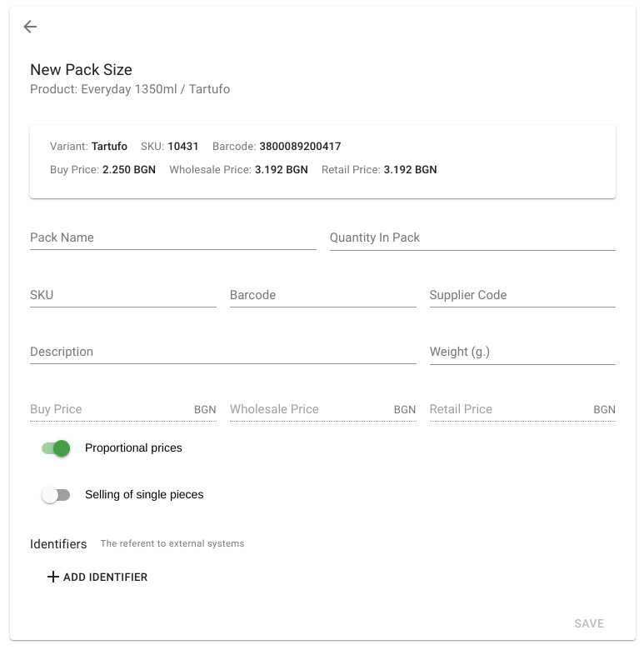Click the Proportional prices label
Image resolution: width=644 pixels, height=650 pixels.
click(133, 447)
